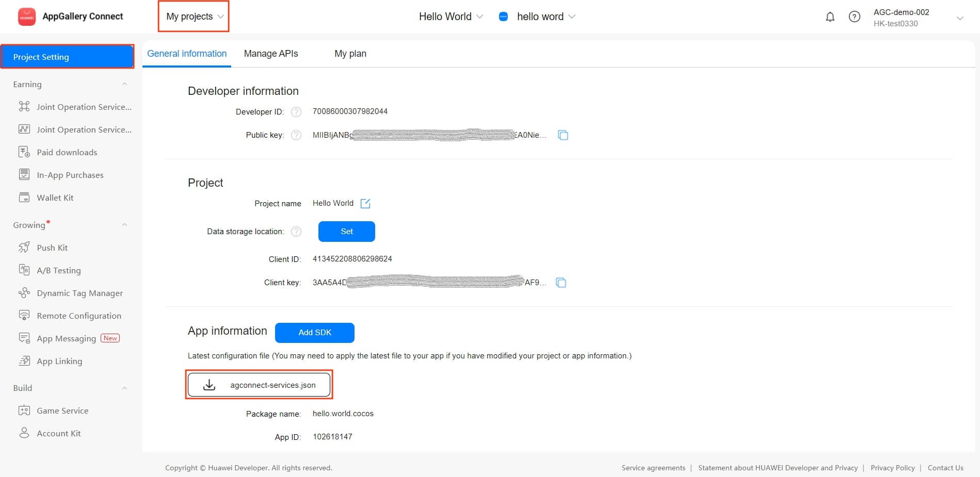Collapse the Build section
Screen dimensions: 980x477
[x=124, y=388]
